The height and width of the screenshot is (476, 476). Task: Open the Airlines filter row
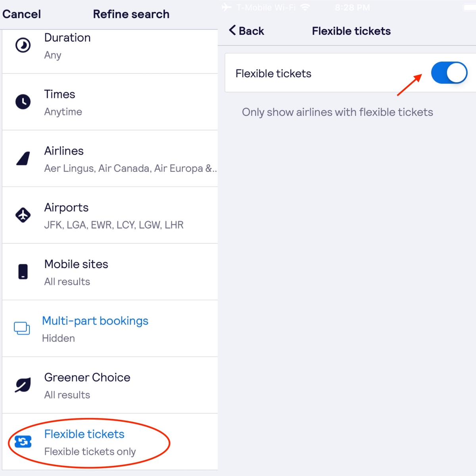110,159
